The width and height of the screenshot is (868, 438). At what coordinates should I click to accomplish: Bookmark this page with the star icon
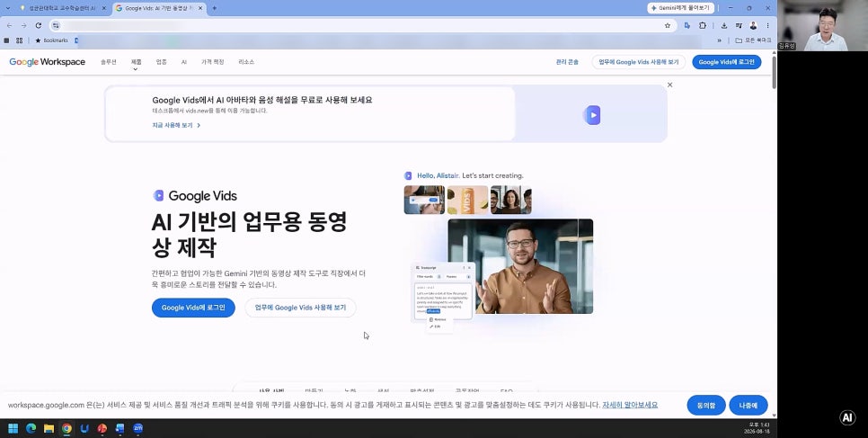(x=668, y=25)
